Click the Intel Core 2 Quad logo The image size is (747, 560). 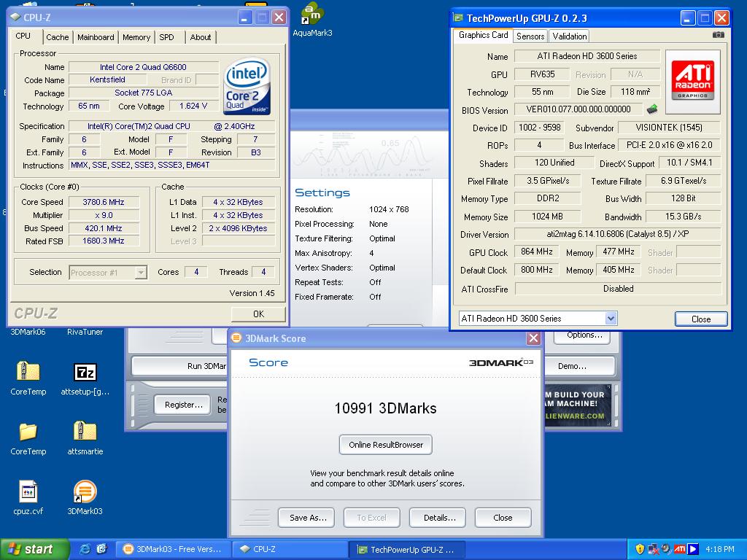[x=247, y=86]
